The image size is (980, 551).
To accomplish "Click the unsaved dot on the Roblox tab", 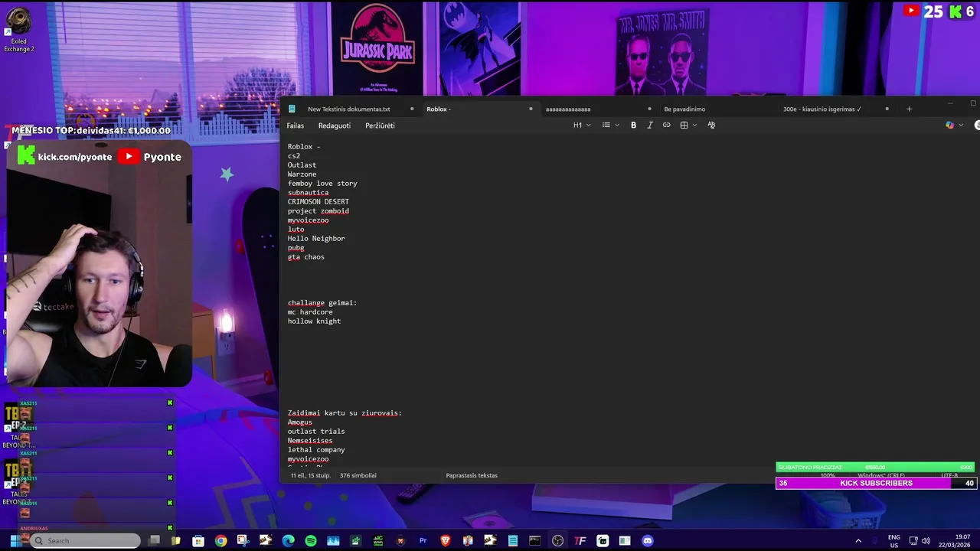I will [x=531, y=109].
